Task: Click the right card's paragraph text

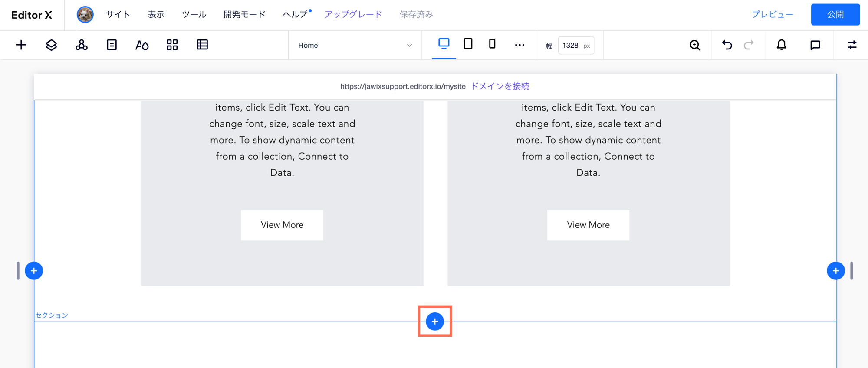Action: [588, 140]
